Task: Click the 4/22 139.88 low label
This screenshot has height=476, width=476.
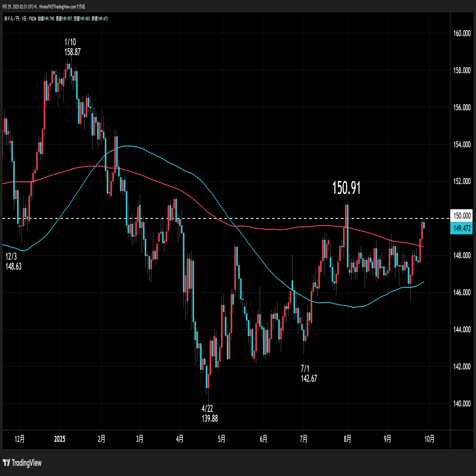Action: coord(210,414)
